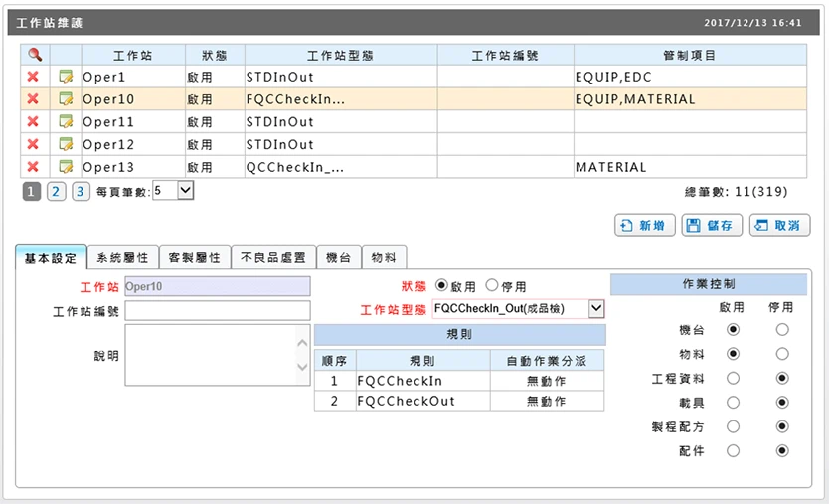Screen dimensions: 829x504
Task: Click the magnifier search icon in table header
Action: 35,54
